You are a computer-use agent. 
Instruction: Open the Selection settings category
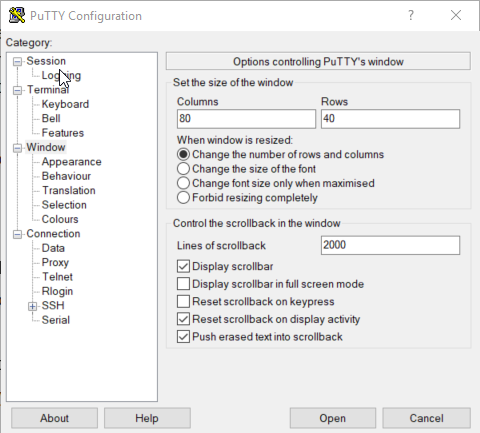[x=64, y=205]
